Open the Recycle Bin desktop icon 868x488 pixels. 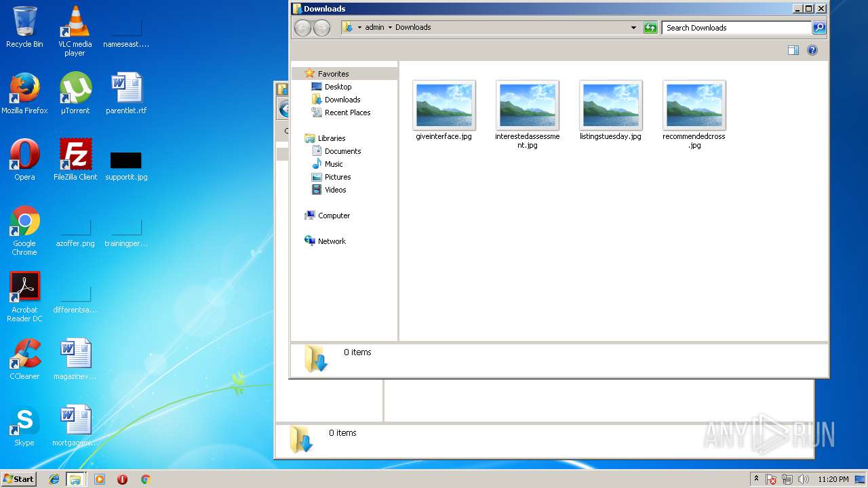[x=24, y=27]
